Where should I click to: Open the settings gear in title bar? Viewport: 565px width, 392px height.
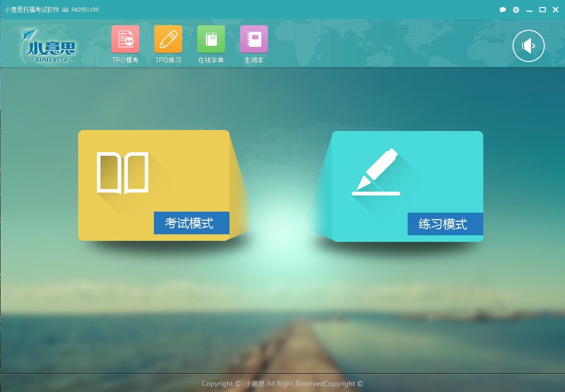[516, 10]
